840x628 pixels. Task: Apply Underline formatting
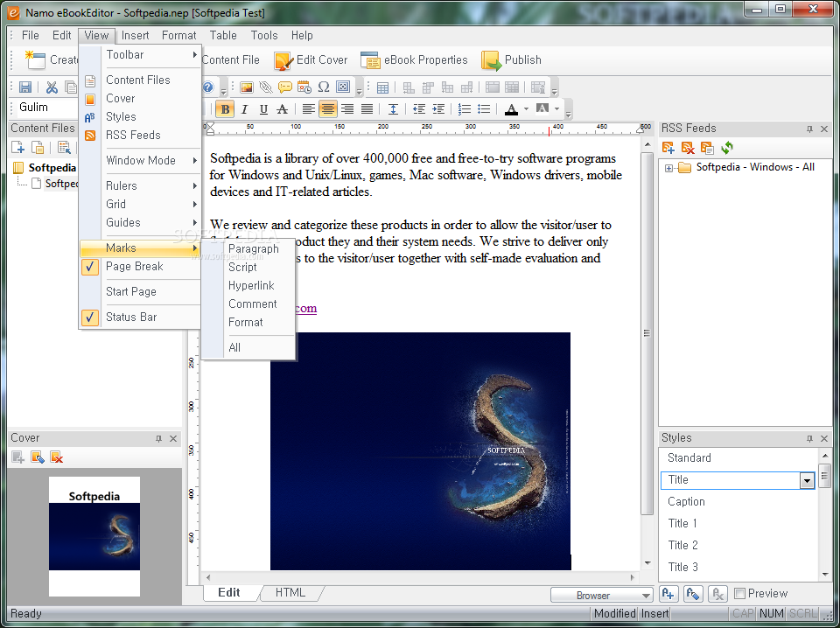(x=263, y=109)
